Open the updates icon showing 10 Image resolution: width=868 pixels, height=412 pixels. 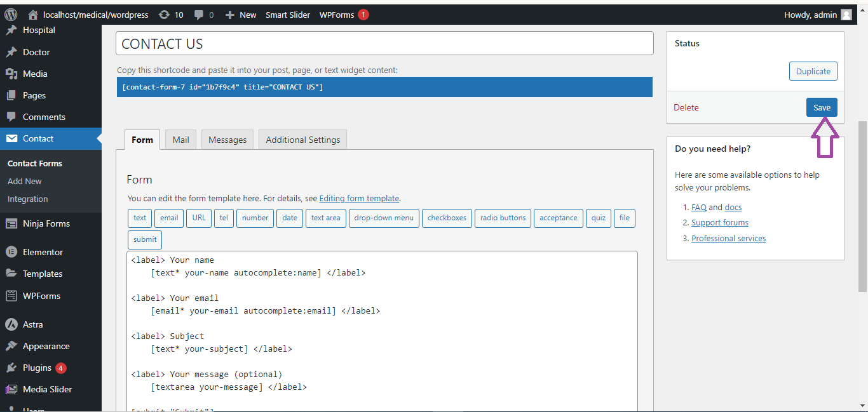[x=164, y=15]
